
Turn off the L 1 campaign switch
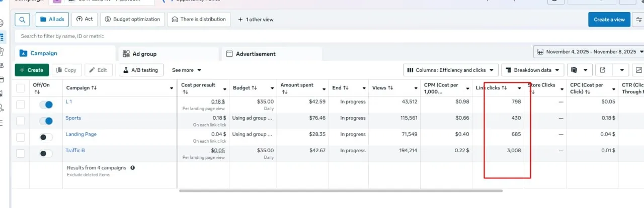[x=46, y=105]
